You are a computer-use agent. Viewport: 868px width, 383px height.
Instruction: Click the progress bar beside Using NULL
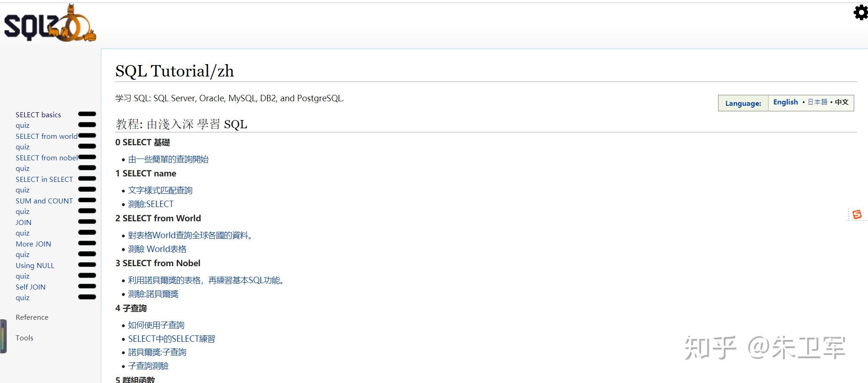point(87,265)
